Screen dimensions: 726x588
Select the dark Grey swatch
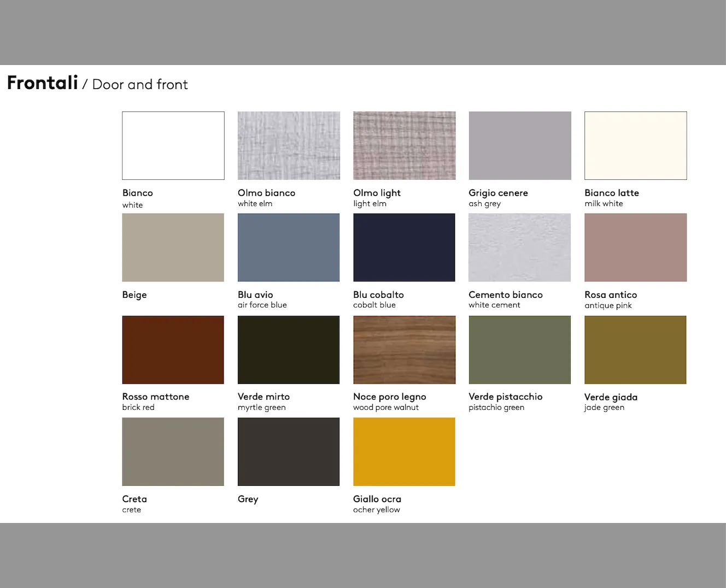point(289,451)
